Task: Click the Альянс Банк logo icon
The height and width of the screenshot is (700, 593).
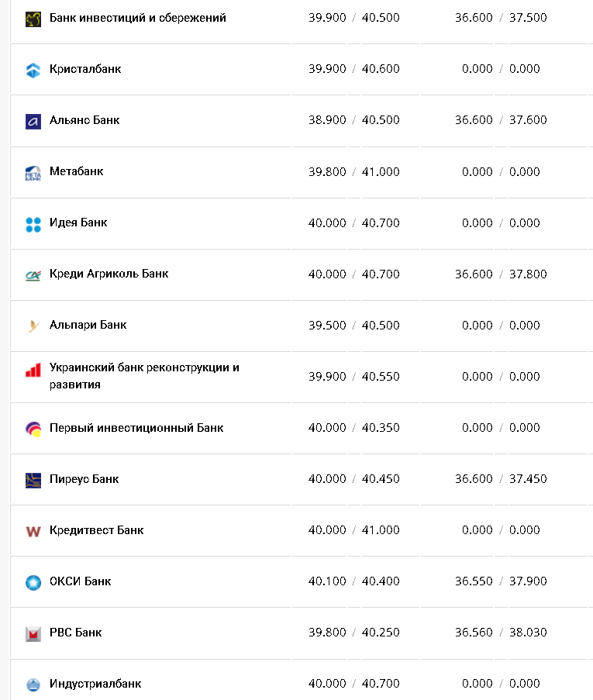Action: 33,121
